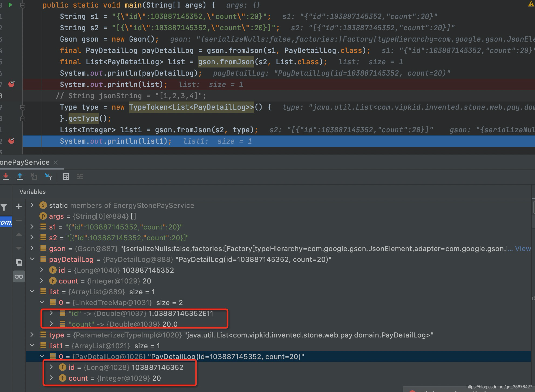Viewport: 535px width, 392px height.
Task: Close the onePayService tab with its X
Action: (x=56, y=162)
